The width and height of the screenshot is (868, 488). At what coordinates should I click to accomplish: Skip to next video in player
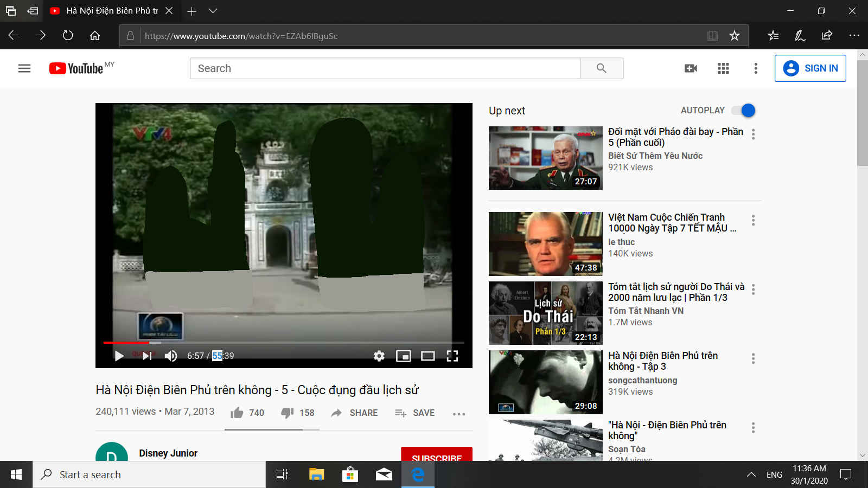147,356
